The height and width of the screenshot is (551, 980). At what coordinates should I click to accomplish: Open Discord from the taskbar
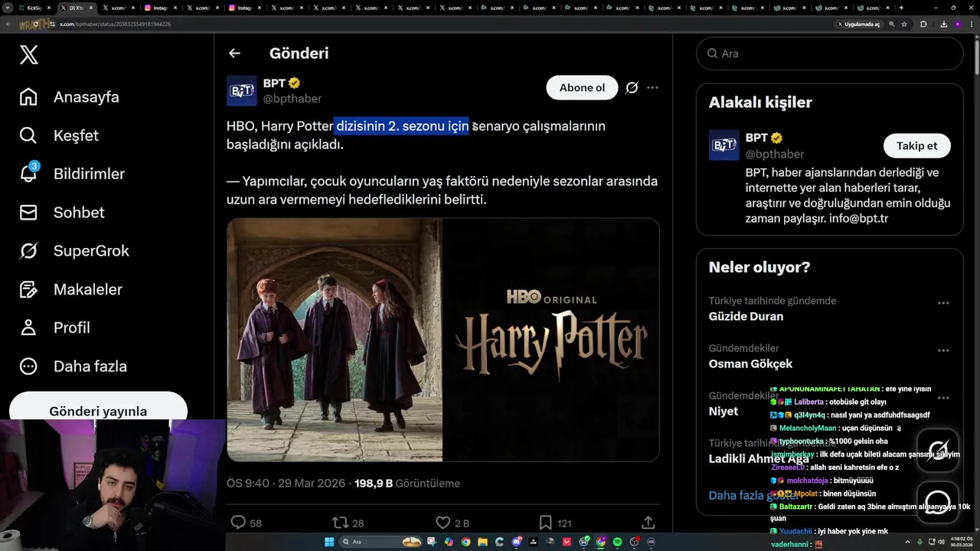(x=517, y=542)
